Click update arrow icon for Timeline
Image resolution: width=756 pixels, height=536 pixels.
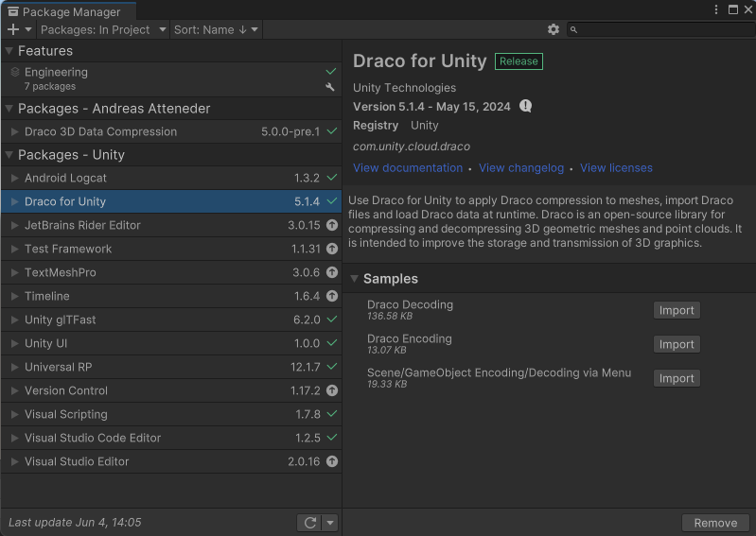click(332, 296)
